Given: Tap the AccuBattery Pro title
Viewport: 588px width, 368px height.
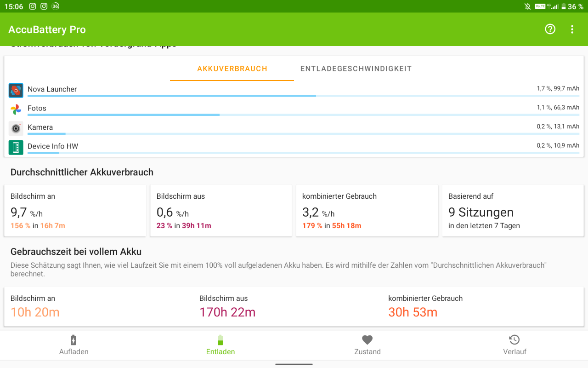Looking at the screenshot, I should coord(47,29).
